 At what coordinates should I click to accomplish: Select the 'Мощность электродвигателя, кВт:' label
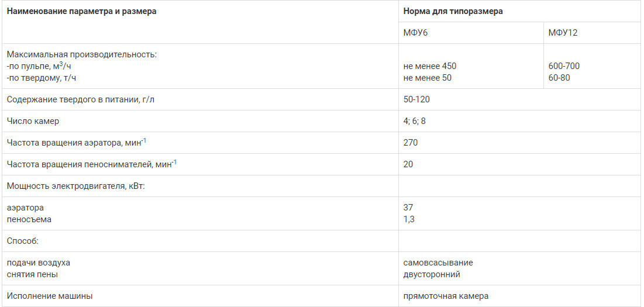[x=77, y=187]
